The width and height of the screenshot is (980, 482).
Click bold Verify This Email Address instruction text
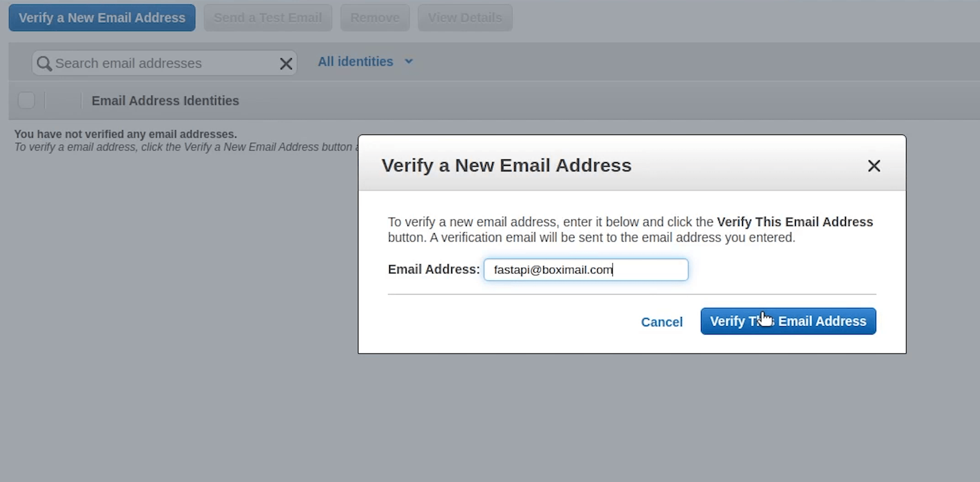(794, 222)
